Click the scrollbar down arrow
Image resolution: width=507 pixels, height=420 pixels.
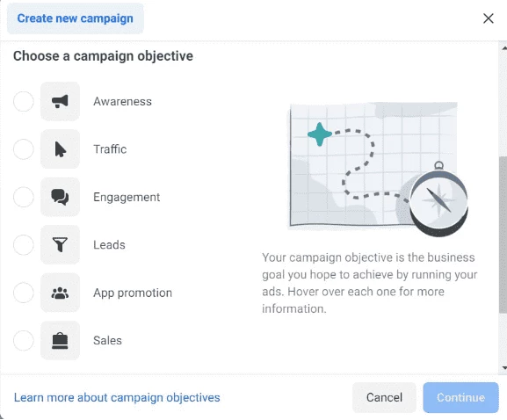click(504, 367)
